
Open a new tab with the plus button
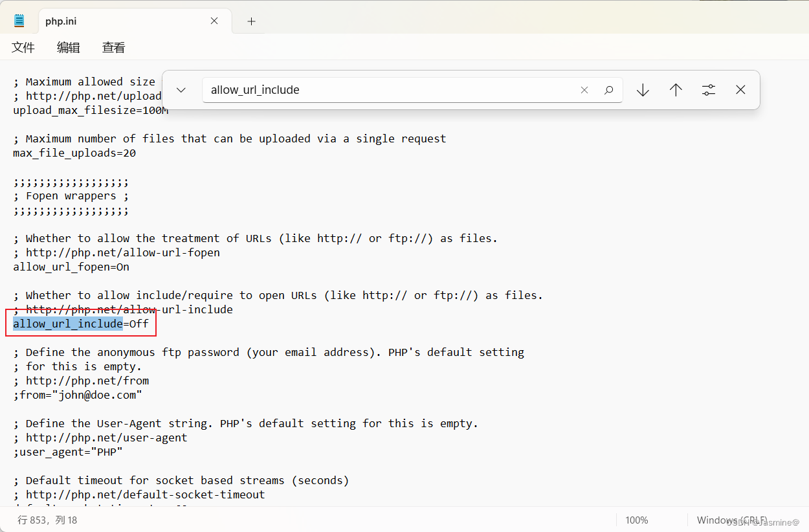click(251, 21)
